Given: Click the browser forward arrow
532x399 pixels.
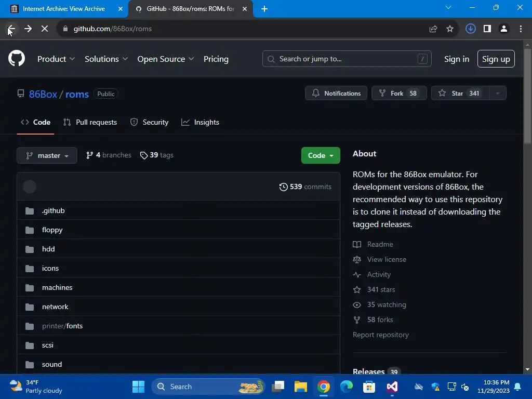Looking at the screenshot, I should click(x=28, y=29).
